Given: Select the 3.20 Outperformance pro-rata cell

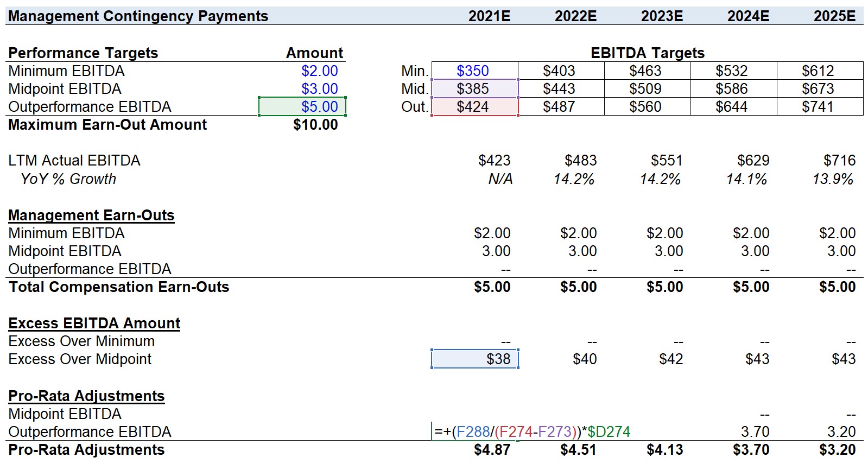Looking at the screenshot, I should pyautogui.click(x=841, y=432).
